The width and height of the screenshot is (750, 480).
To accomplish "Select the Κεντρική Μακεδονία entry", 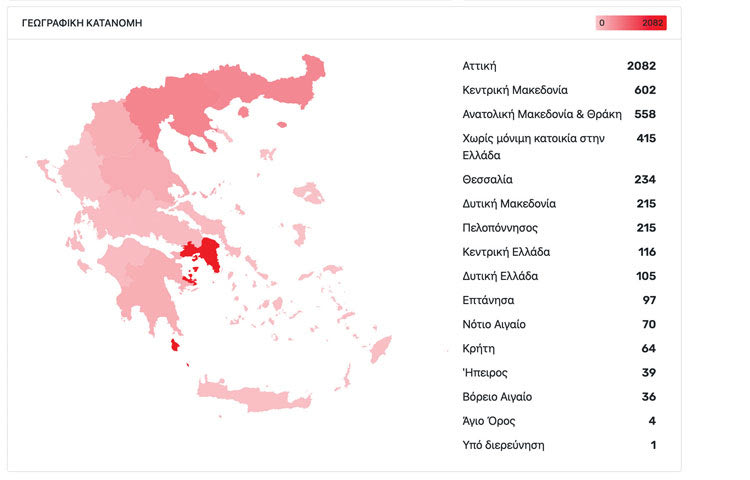I will point(559,90).
